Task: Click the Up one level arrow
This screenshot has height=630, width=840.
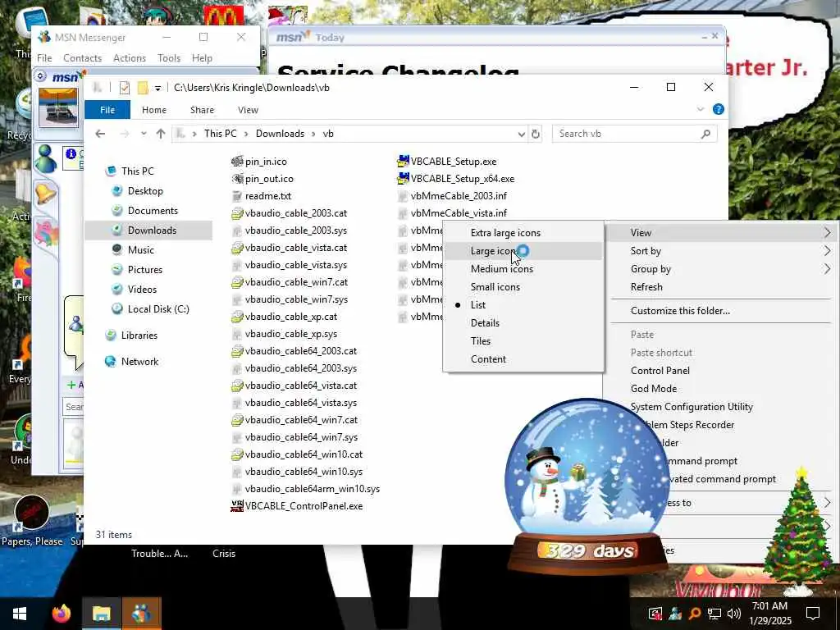Action: point(161,134)
